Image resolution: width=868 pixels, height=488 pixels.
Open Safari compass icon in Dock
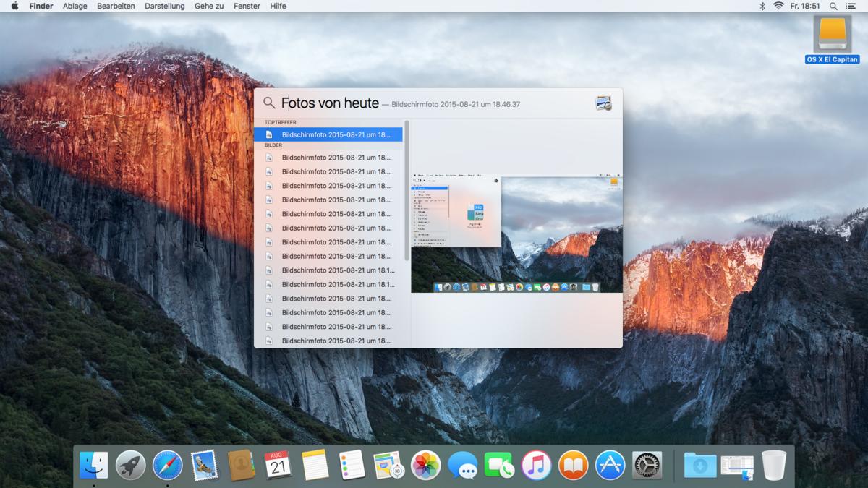point(168,466)
